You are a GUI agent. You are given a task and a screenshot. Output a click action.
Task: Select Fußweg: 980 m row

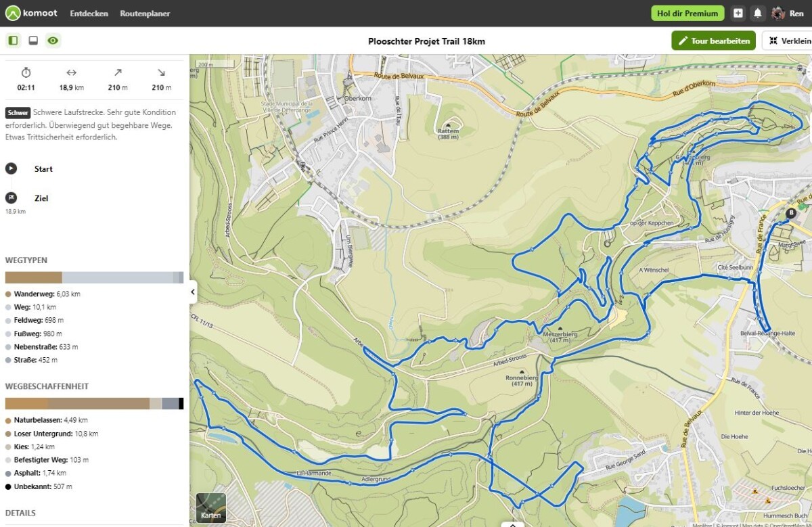(34, 334)
